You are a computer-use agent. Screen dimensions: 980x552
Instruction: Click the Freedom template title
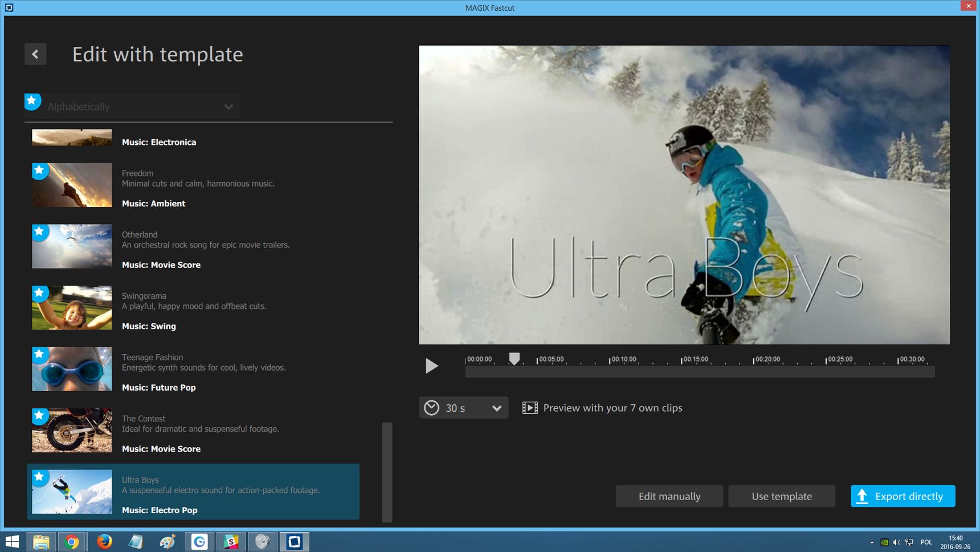tap(137, 173)
